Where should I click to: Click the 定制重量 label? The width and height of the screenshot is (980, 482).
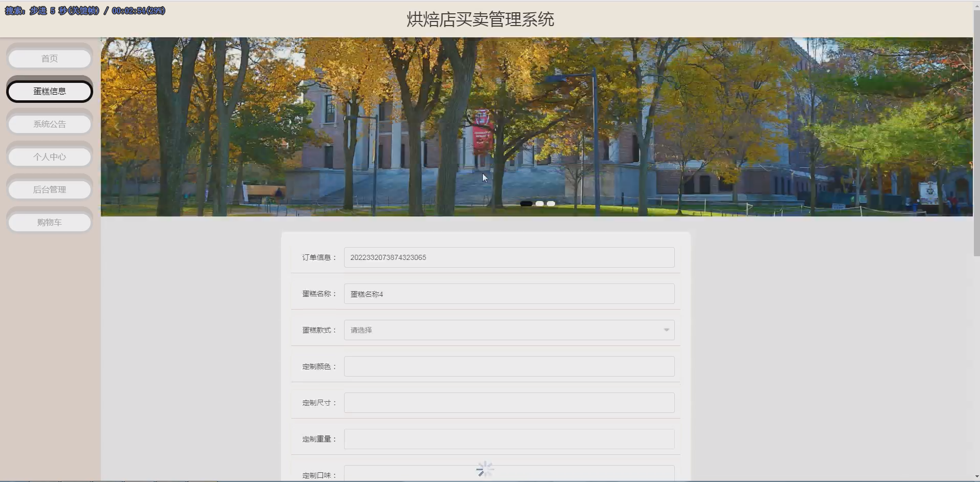tap(319, 439)
